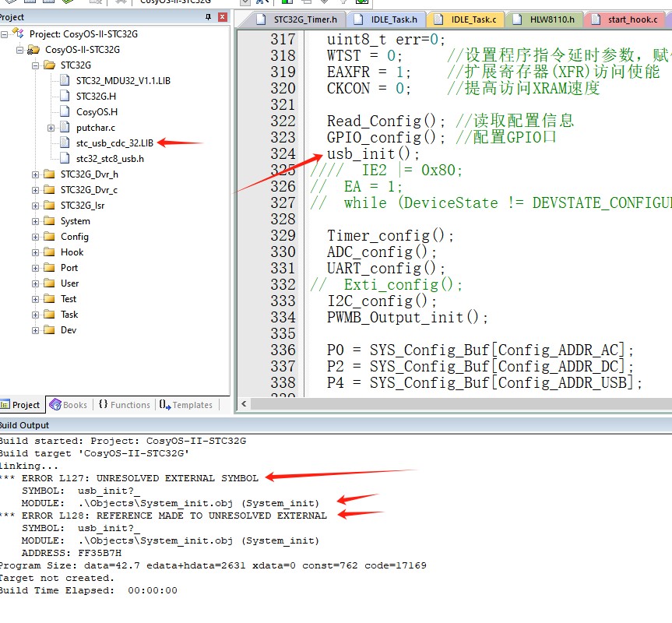Screen dimensions: 672x623
Task: Select stc32_stc8_usb.h header file
Action: (110, 159)
